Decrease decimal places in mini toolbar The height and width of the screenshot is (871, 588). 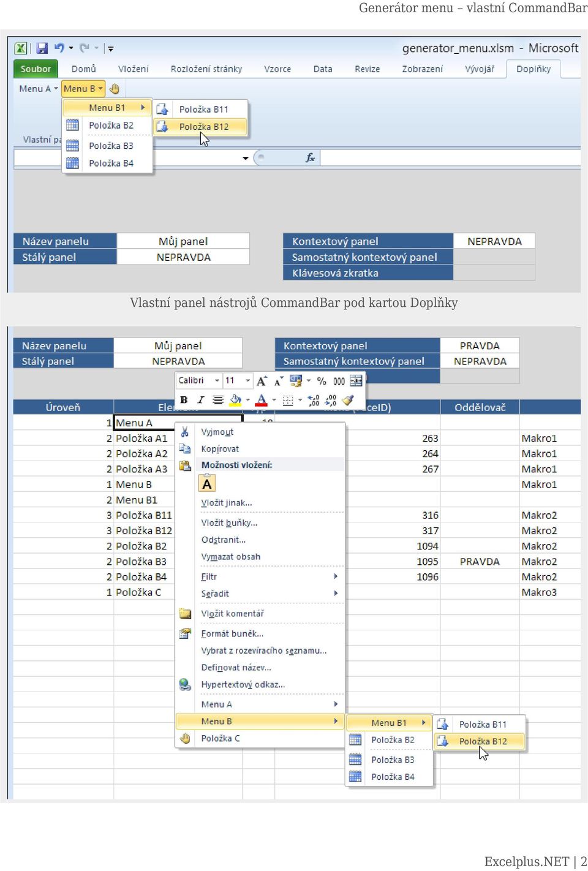coord(331,401)
